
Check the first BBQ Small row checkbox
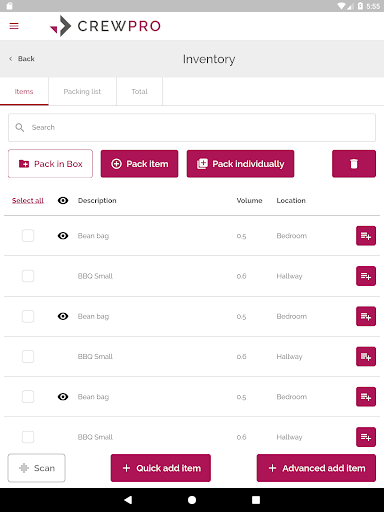click(x=28, y=276)
